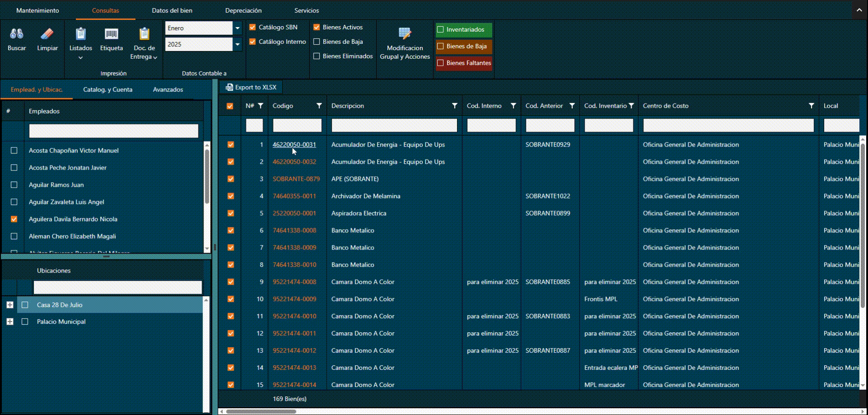The width and height of the screenshot is (868, 415).
Task: Open the Listados clipboard icon
Action: click(x=80, y=33)
